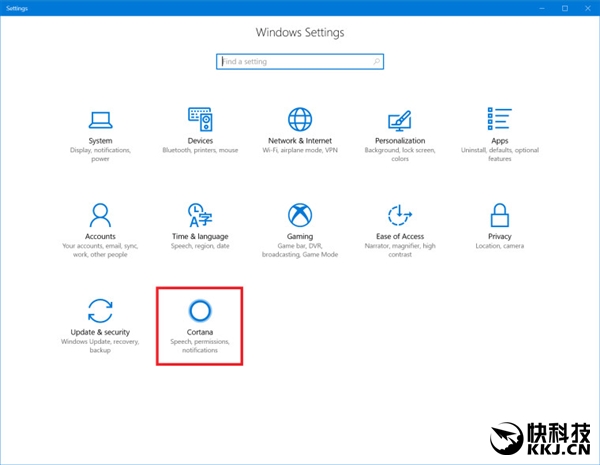Click the Time & language label

coord(200,237)
